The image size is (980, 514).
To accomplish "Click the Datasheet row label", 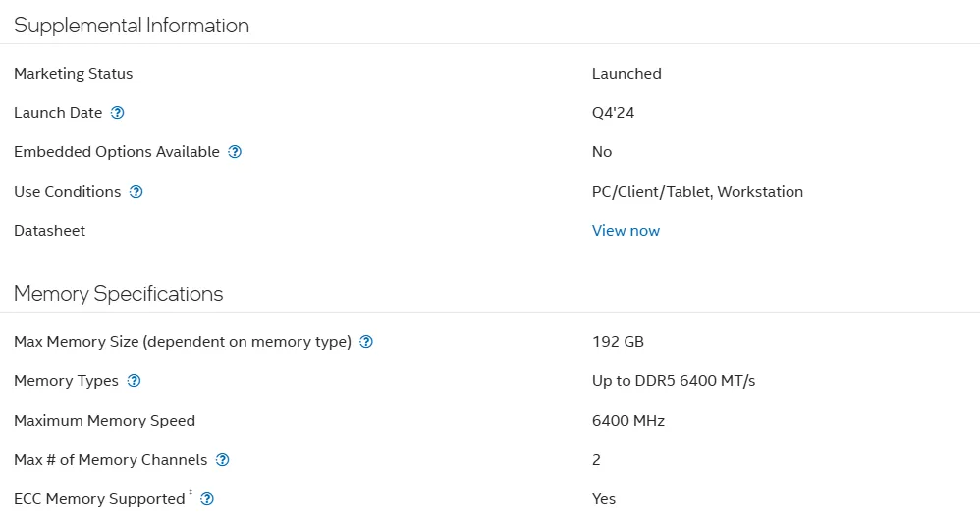I will [x=49, y=231].
